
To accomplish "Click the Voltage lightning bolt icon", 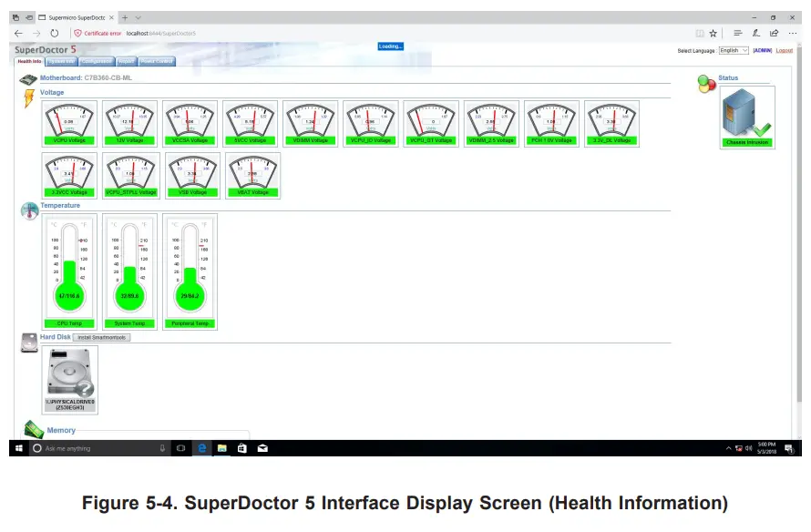I will 29,98.
